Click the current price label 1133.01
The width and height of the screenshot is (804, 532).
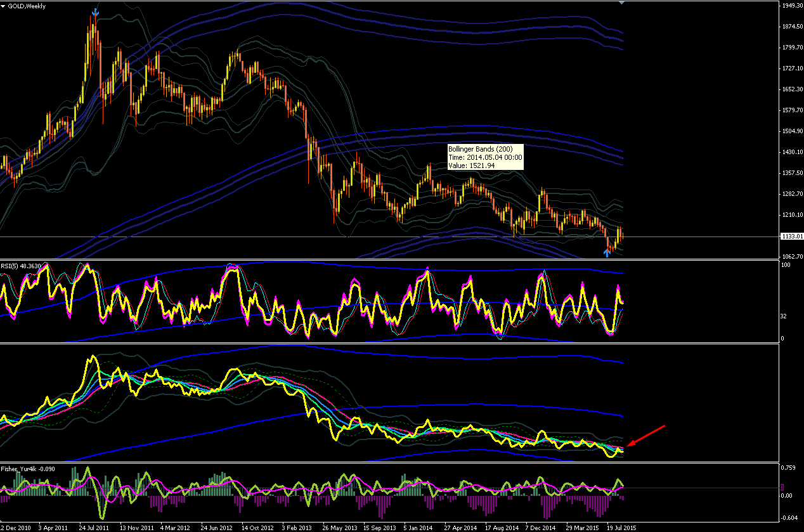point(791,237)
